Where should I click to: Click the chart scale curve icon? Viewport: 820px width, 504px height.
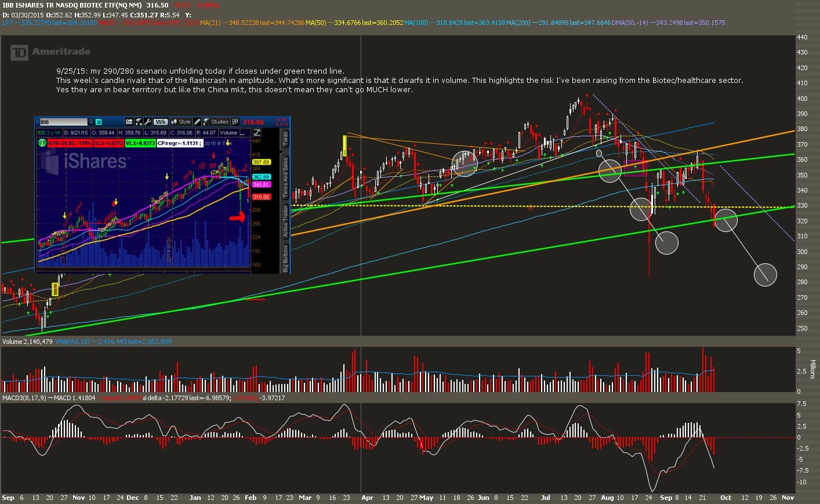coord(256,133)
